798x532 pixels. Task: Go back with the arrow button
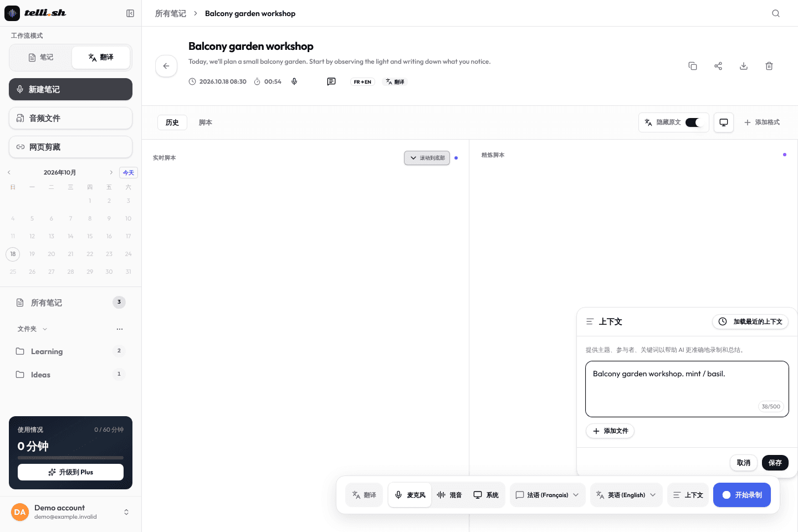166,66
